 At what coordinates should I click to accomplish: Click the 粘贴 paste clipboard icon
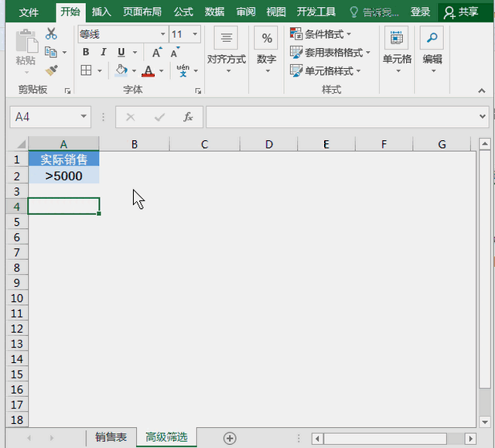[x=26, y=41]
